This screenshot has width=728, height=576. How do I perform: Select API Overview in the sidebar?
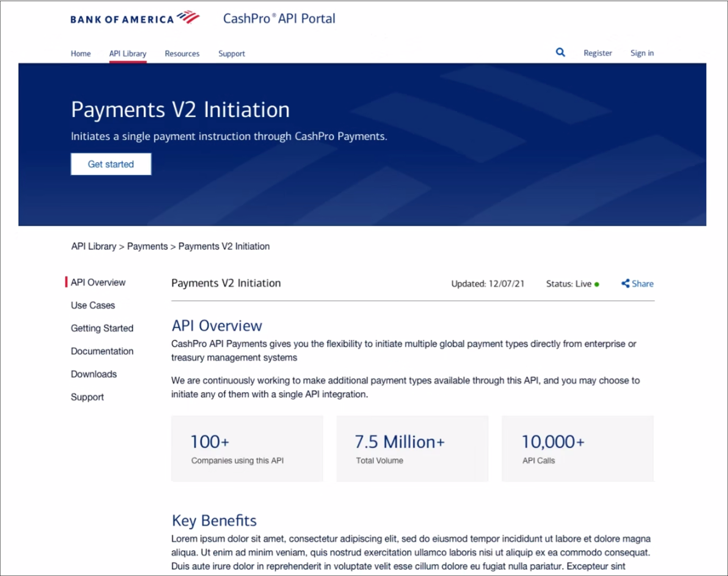click(98, 283)
